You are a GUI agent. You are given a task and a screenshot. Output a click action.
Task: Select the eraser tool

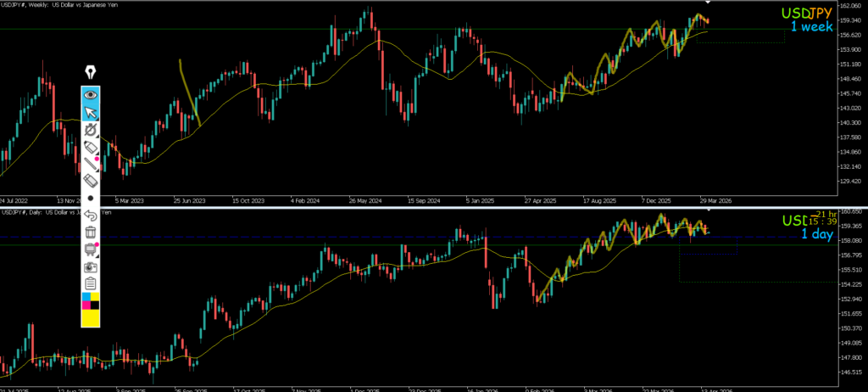click(x=91, y=180)
